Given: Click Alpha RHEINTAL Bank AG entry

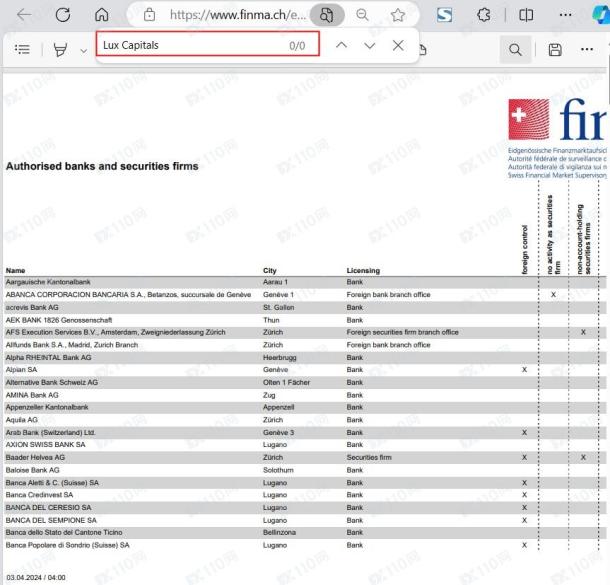Looking at the screenshot, I should (x=48, y=357).
